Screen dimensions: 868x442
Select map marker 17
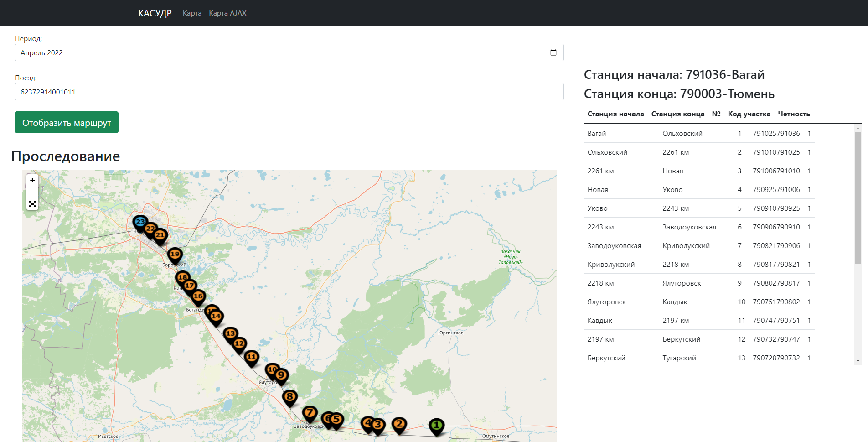coord(190,286)
